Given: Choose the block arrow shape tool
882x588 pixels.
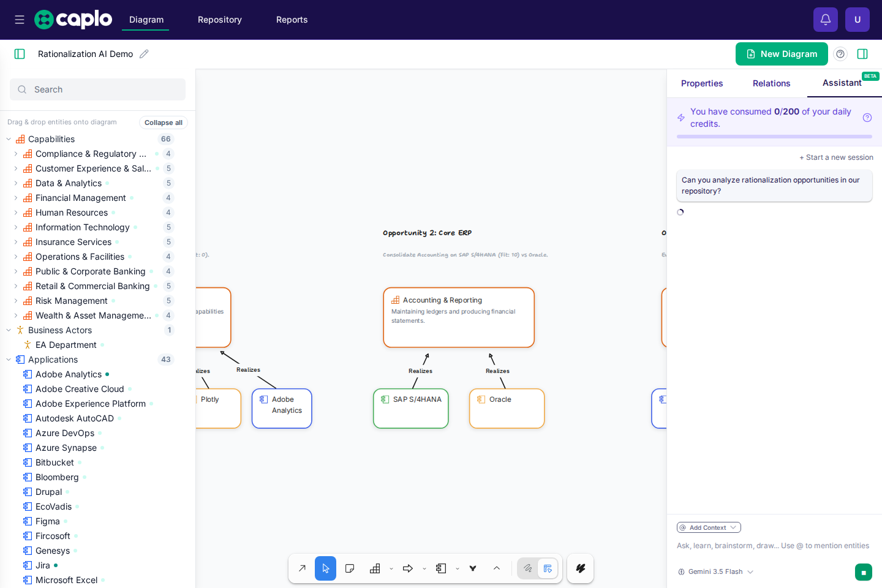Looking at the screenshot, I should pos(408,568).
